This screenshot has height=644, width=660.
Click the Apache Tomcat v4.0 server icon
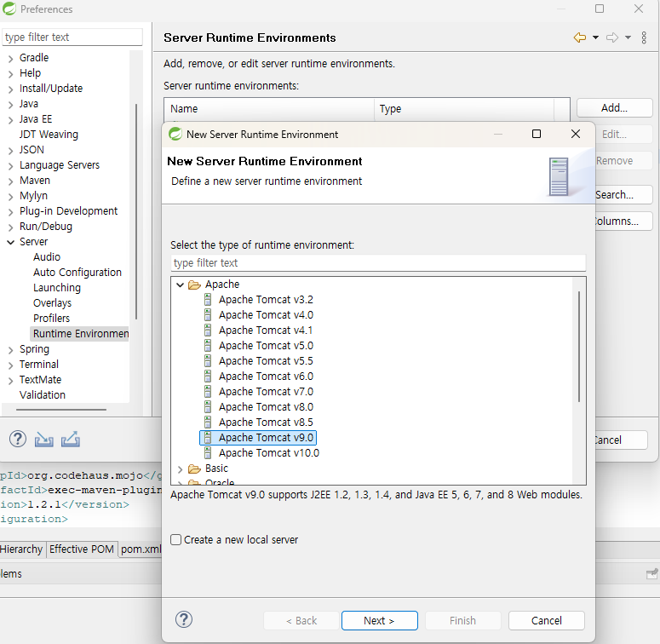(208, 315)
